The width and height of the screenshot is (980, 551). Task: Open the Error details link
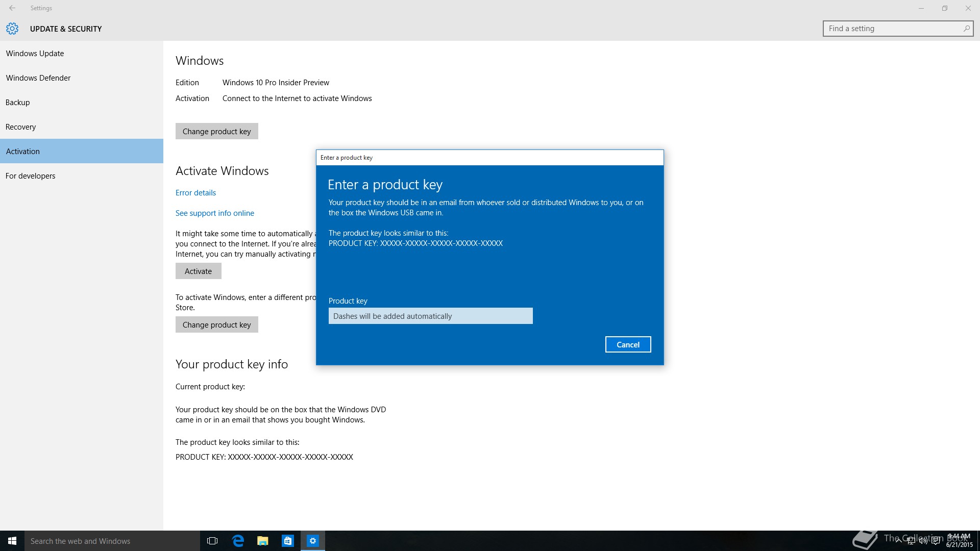[195, 193]
